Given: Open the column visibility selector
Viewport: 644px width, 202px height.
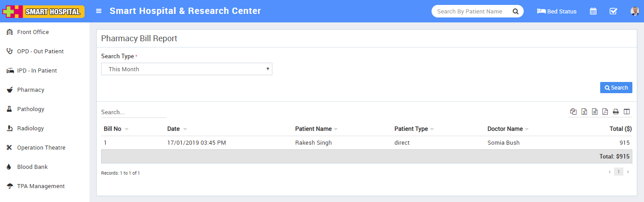Looking at the screenshot, I should tap(627, 112).
